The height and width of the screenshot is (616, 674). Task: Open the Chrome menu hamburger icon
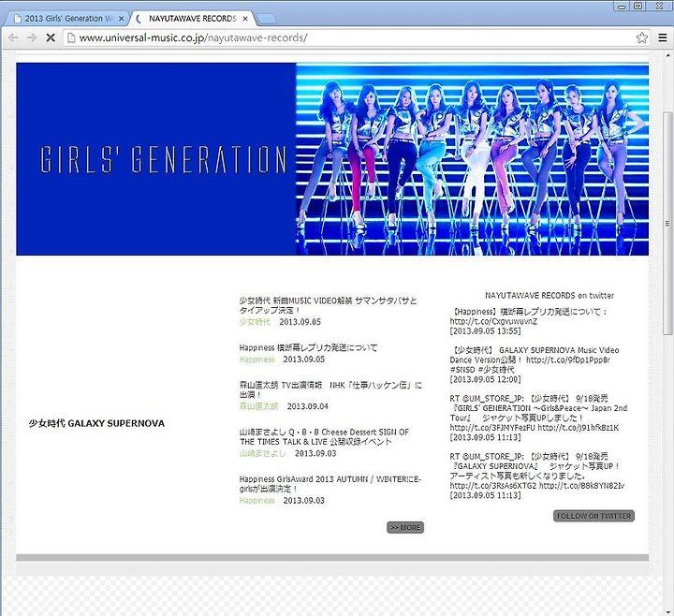(x=663, y=37)
